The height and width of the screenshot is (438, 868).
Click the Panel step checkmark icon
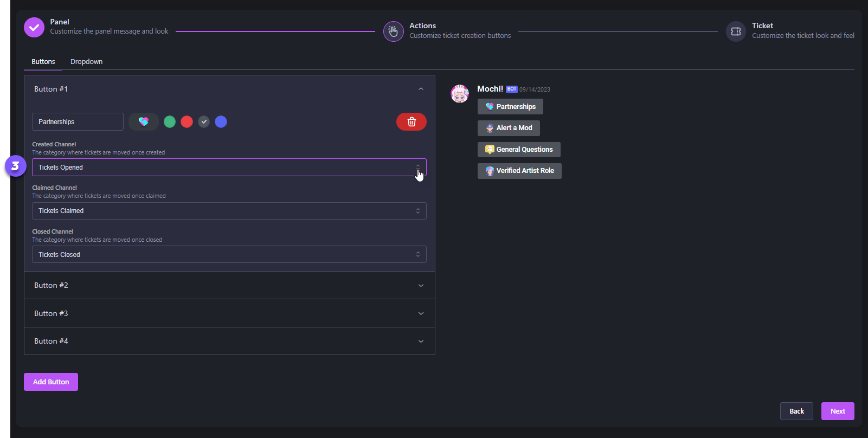click(x=34, y=27)
